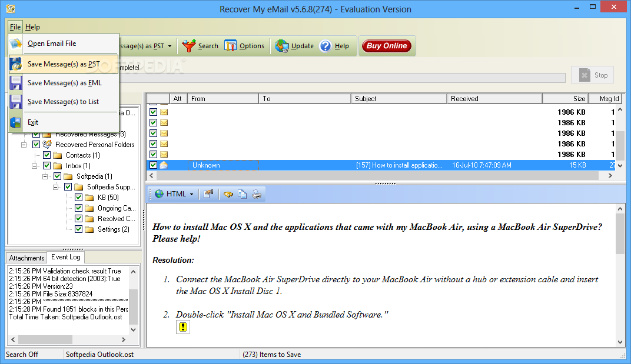Click the blue question mark Help icon
The image size is (631, 364).
click(x=325, y=46)
